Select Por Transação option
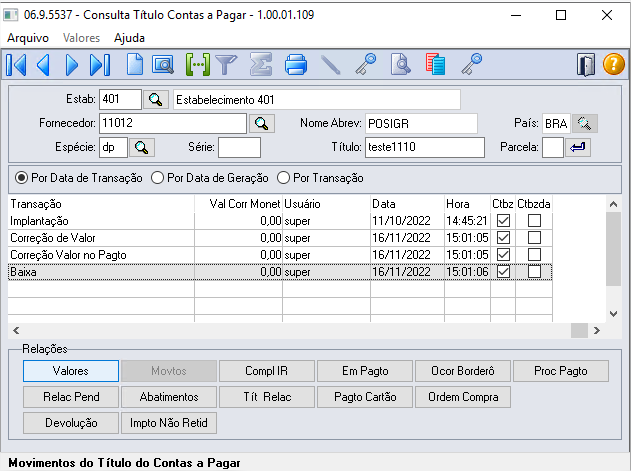Screen dimensions: 631x471 (x=320, y=178)
